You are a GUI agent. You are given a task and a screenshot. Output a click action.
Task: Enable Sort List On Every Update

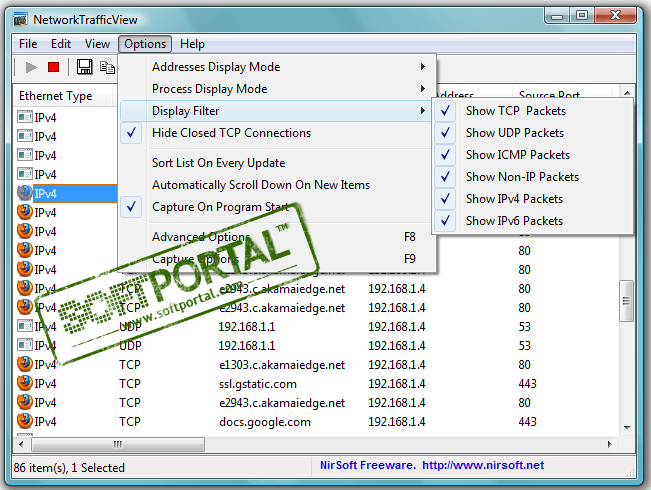coord(277,163)
